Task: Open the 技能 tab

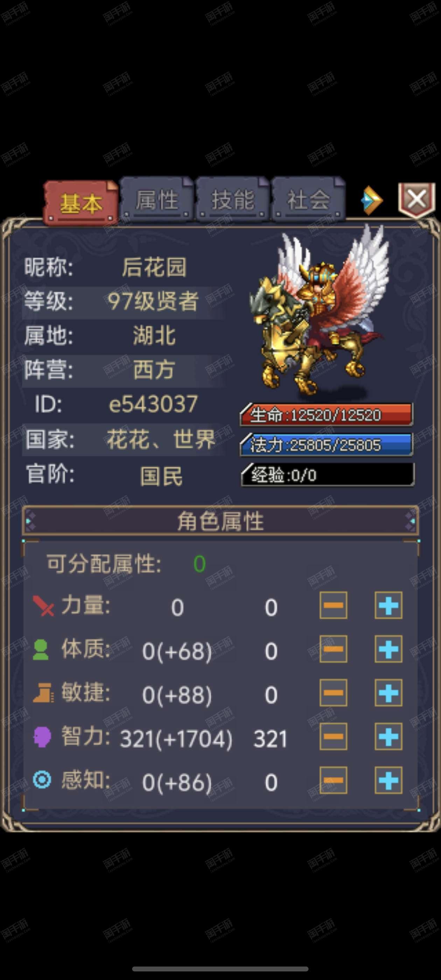Action: [233, 199]
